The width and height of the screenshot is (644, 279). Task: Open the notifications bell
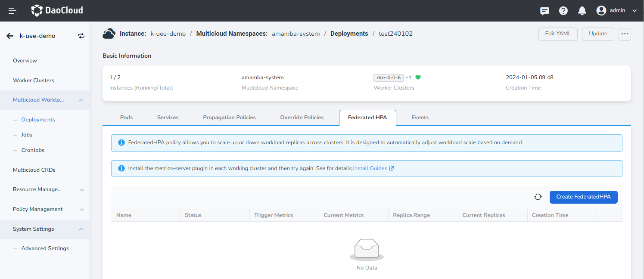click(x=582, y=11)
